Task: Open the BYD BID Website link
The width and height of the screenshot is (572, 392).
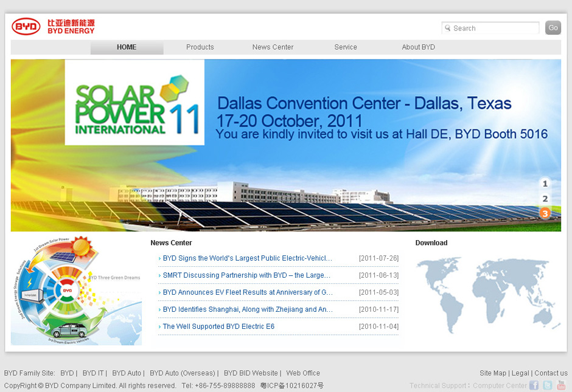Action: click(x=251, y=373)
